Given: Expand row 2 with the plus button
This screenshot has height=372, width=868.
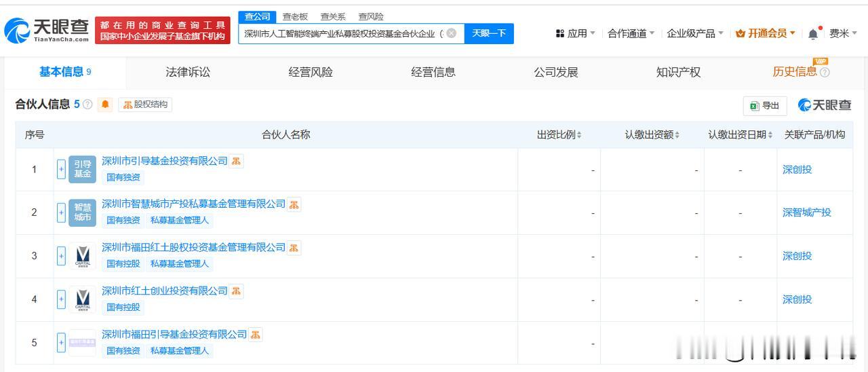Looking at the screenshot, I should (x=61, y=212).
